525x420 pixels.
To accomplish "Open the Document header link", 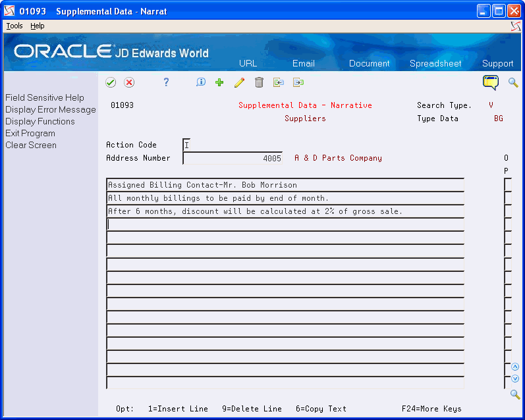I will tap(369, 63).
